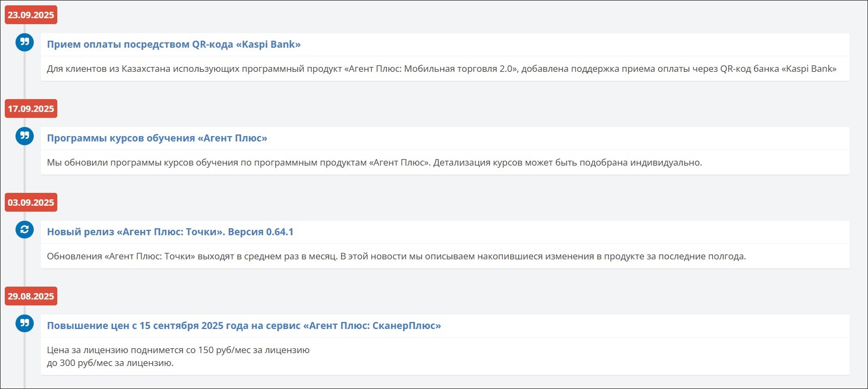This screenshot has width=868, height=389.
Task: Open «Программы курсов обучения «Агент Плюс»» article
Action: [x=157, y=138]
